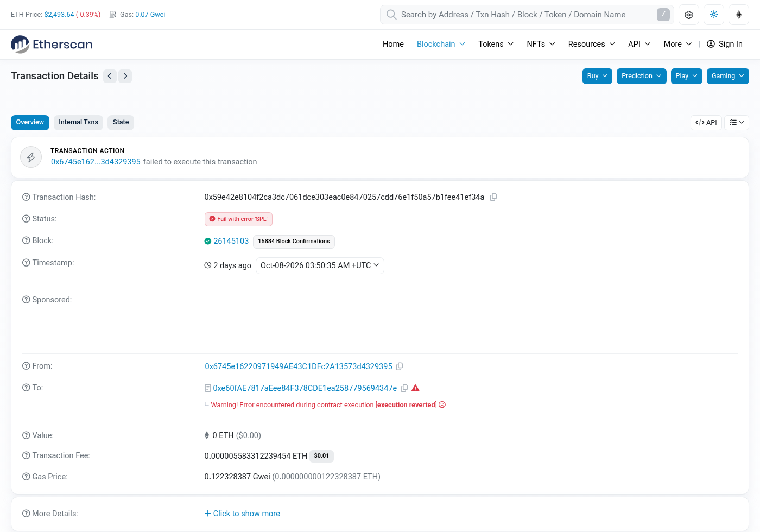Image resolution: width=760 pixels, height=532 pixels.
Task: Expand the Play dropdown
Action: [x=687, y=76]
